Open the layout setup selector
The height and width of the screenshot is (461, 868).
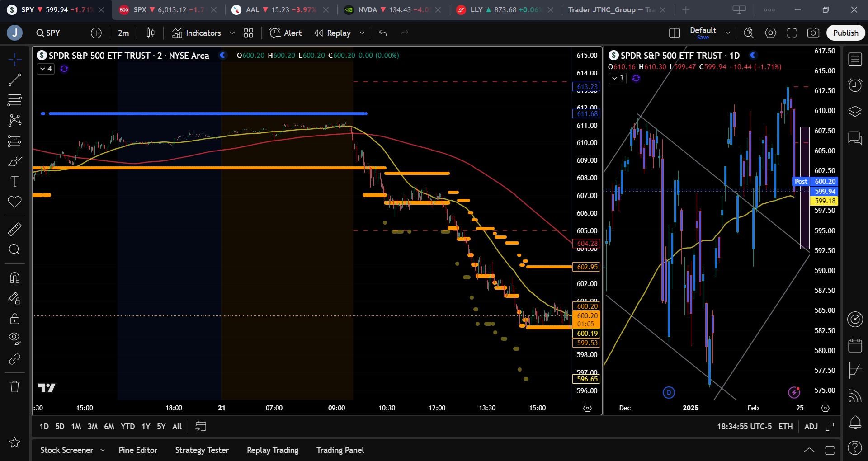coord(674,33)
